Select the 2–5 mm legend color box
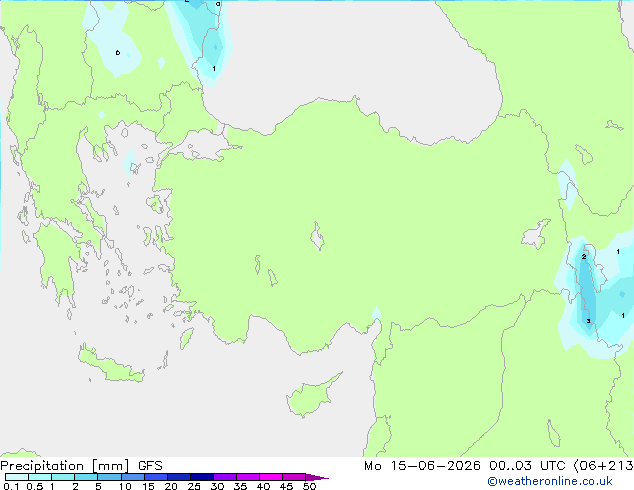 pos(86,477)
